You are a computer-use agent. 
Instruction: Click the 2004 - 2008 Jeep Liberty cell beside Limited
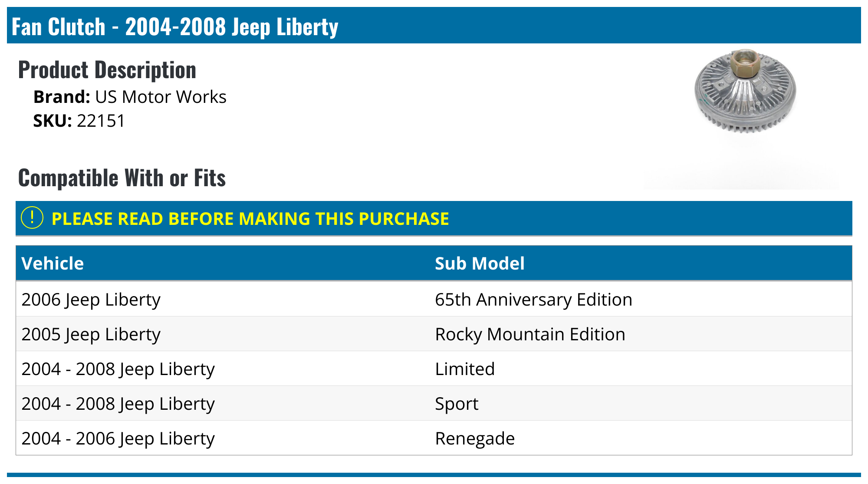click(118, 369)
